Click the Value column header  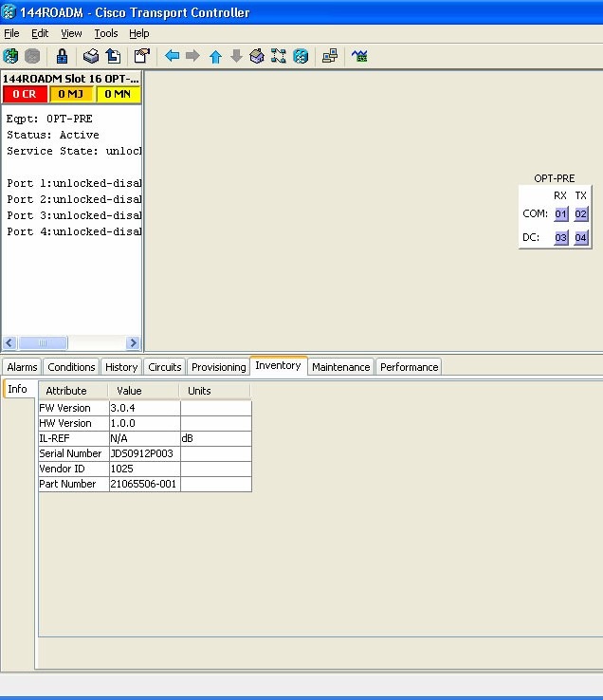144,391
